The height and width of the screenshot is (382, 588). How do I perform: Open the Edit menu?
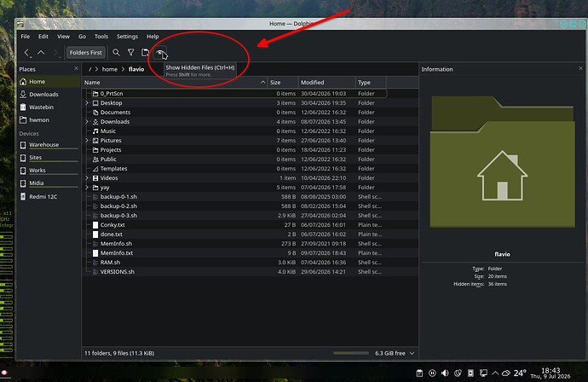click(x=43, y=37)
